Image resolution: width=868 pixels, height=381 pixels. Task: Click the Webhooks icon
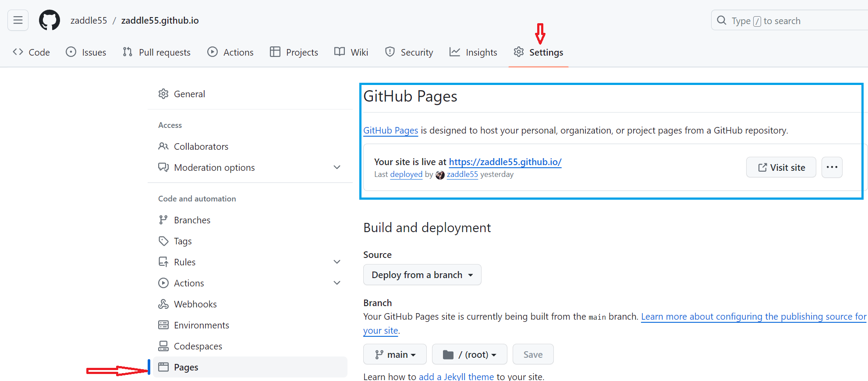(163, 304)
